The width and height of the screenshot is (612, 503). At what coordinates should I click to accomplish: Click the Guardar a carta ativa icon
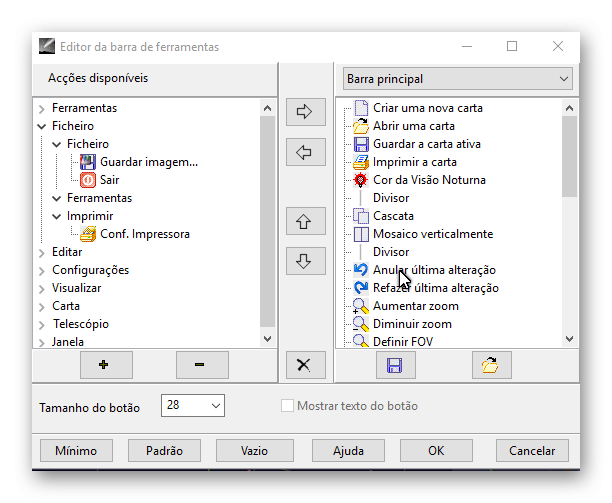coord(361,144)
